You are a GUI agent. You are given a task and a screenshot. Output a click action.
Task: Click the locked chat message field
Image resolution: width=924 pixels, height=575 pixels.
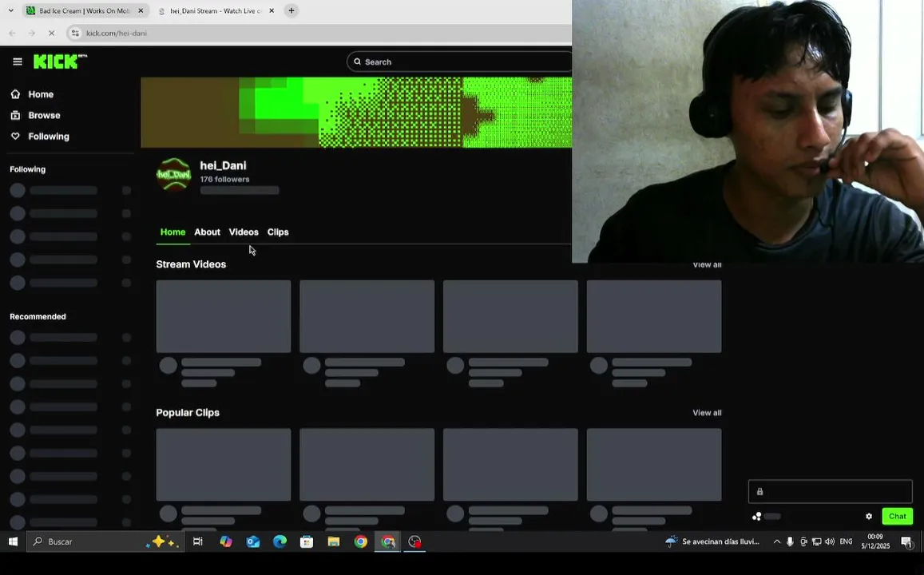830,492
